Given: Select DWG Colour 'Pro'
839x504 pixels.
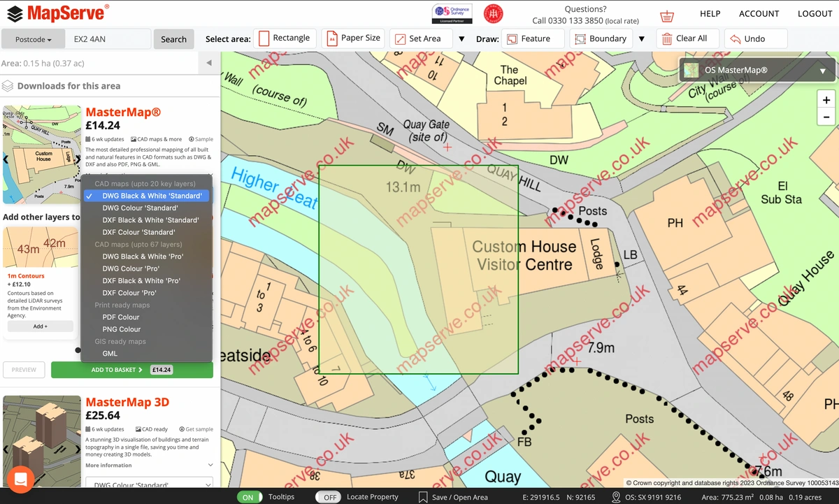Looking at the screenshot, I should point(146,268).
